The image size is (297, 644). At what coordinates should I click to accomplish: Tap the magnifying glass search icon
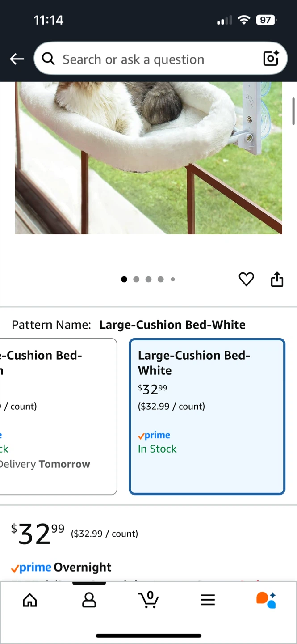coord(48,59)
